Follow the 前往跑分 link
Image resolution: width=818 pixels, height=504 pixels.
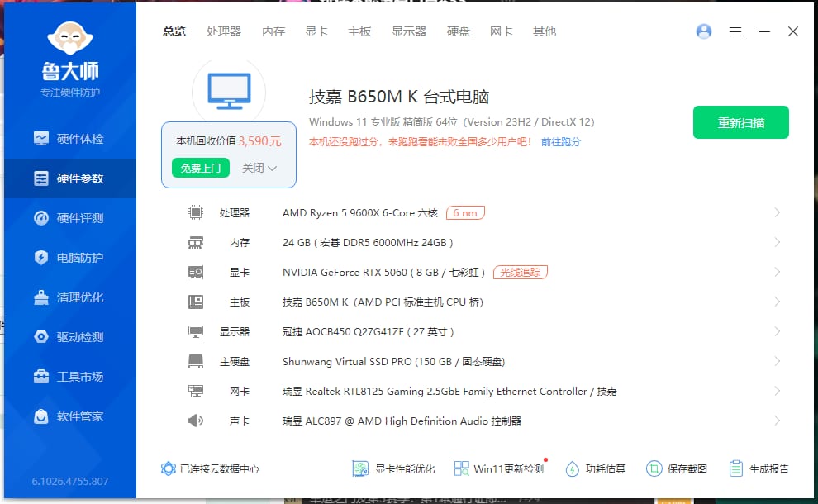tap(561, 142)
